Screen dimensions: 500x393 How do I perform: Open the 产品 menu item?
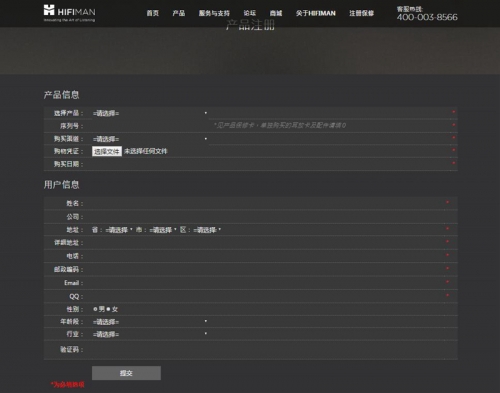179,13
